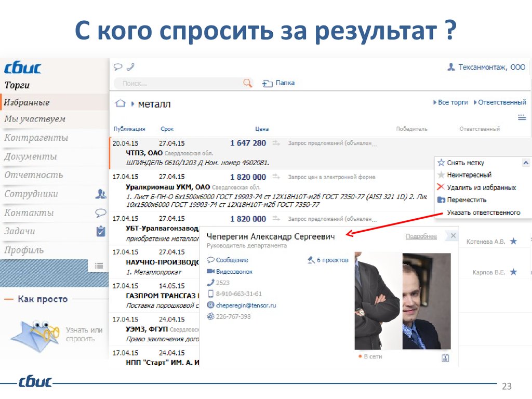
Task: Click the phone call icon in header
Action: click(x=130, y=66)
